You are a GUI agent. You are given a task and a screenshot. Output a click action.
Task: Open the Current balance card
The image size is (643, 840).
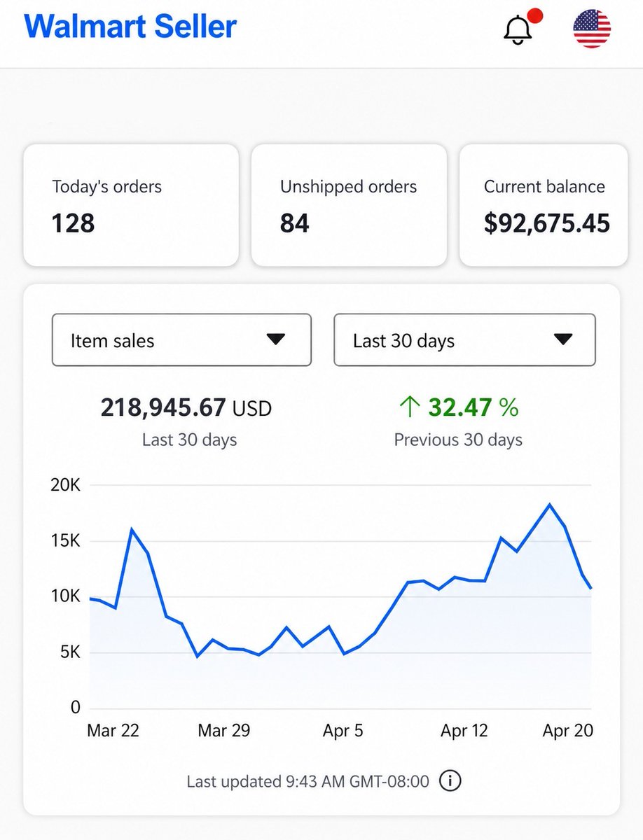(x=544, y=205)
